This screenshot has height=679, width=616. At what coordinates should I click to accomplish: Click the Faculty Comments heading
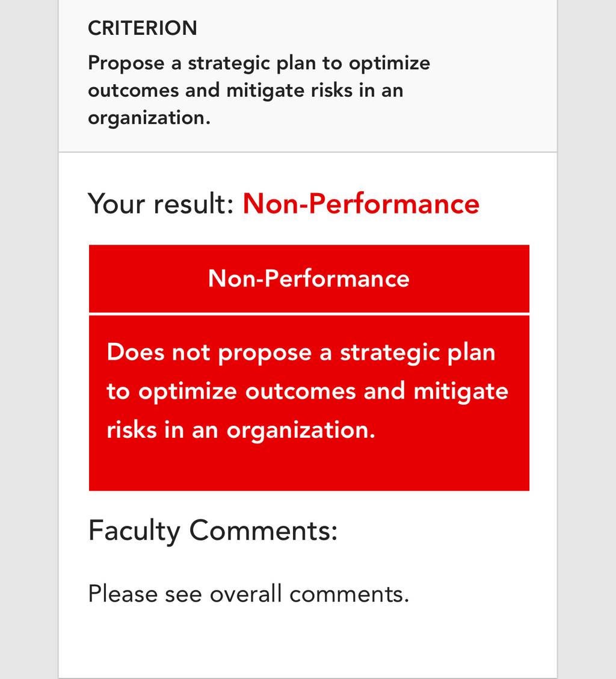[x=213, y=530]
